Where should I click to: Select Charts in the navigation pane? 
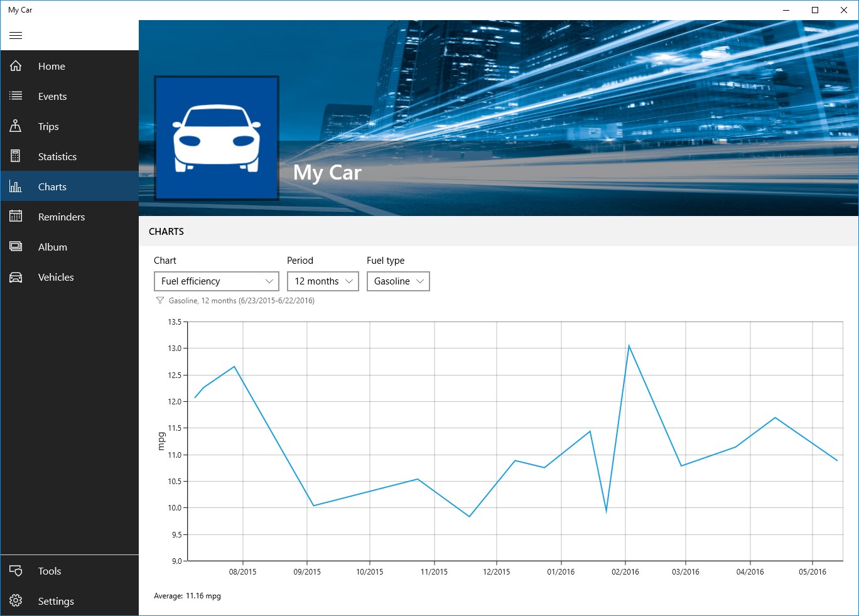point(52,186)
